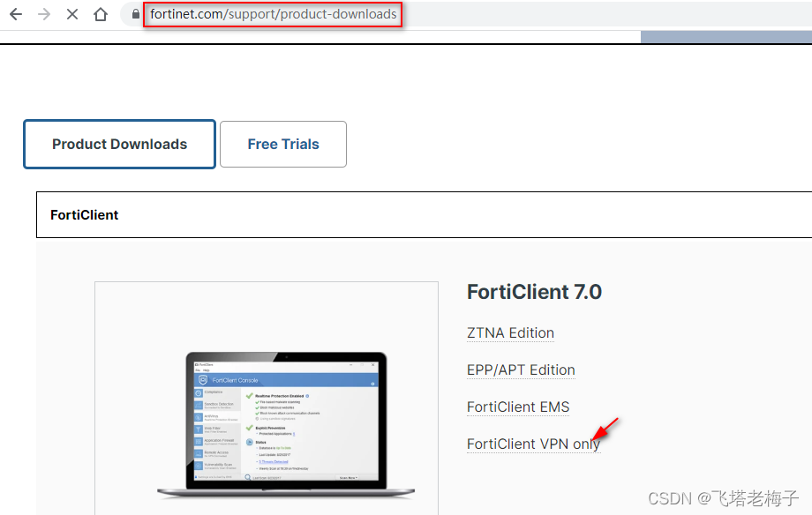View site security lock icon
Image resolution: width=812 pixels, height=515 pixels.
(136, 14)
